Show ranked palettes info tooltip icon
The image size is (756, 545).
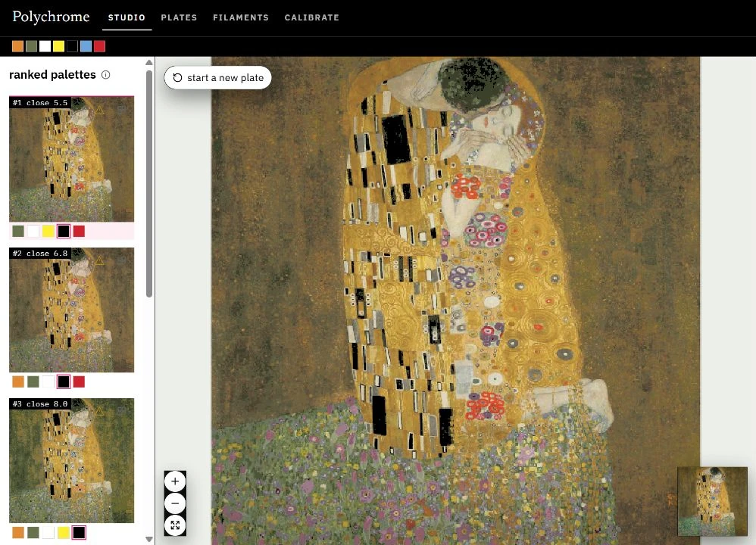click(x=105, y=75)
